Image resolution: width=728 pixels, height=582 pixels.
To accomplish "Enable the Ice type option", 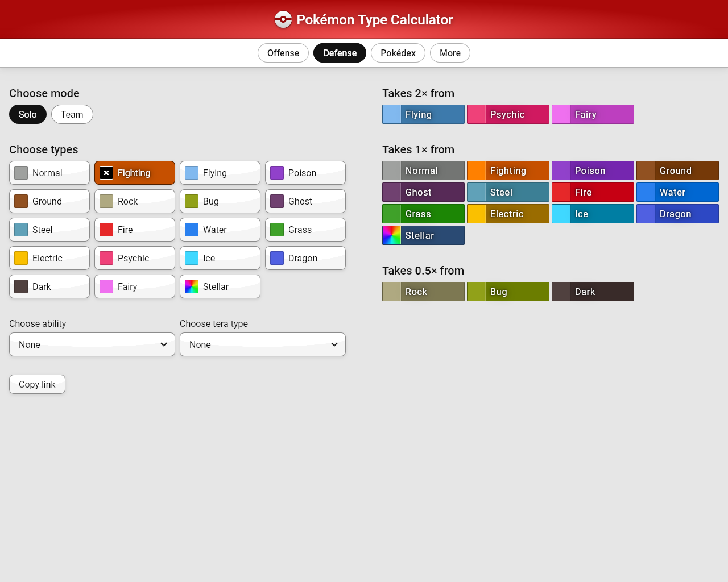I will tap(220, 258).
